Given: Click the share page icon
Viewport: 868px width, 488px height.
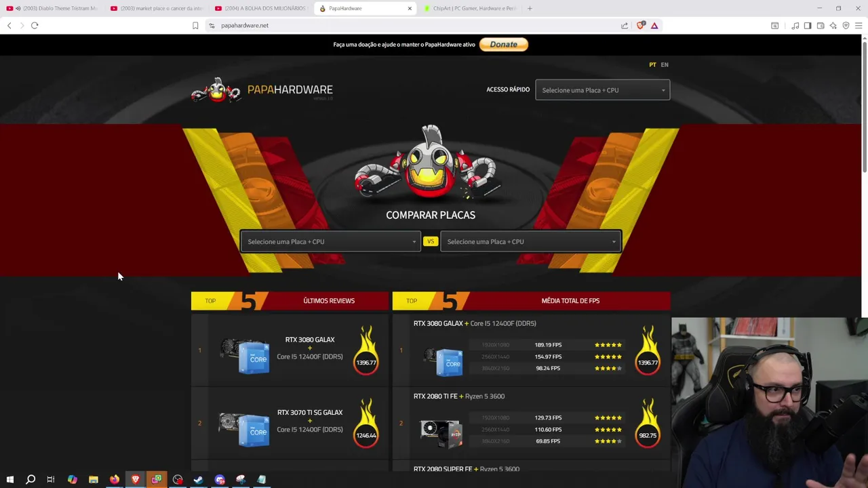Looking at the screenshot, I should [625, 25].
